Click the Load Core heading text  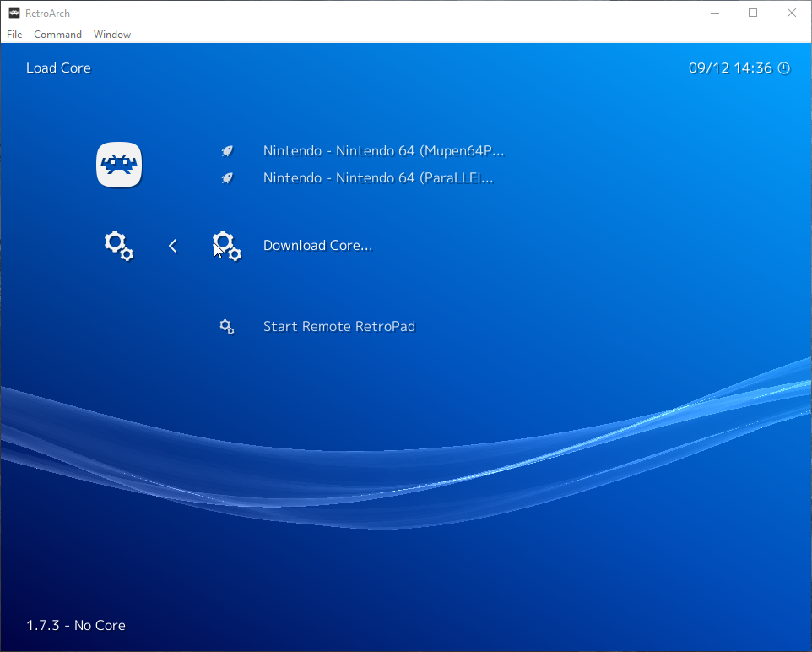point(58,68)
